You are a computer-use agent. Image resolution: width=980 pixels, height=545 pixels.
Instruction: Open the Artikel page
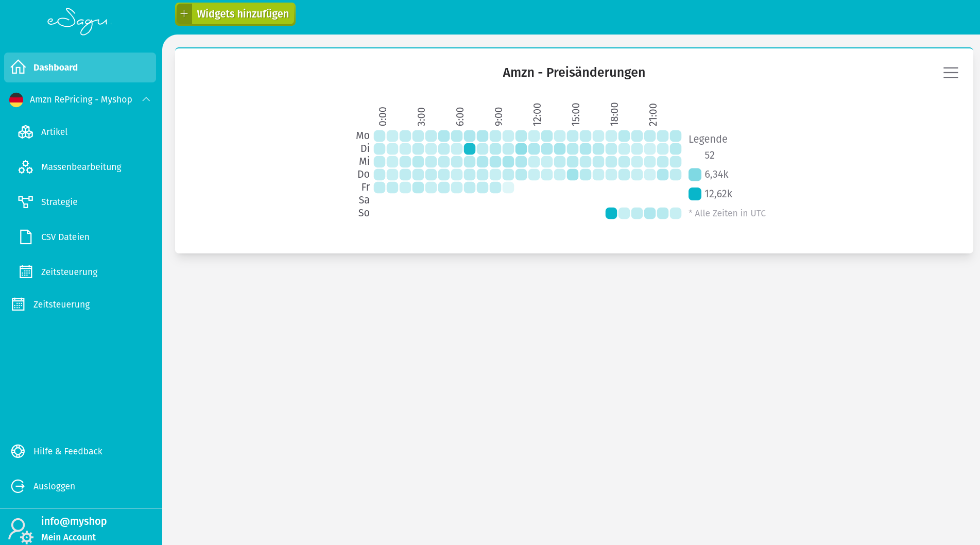click(x=54, y=132)
